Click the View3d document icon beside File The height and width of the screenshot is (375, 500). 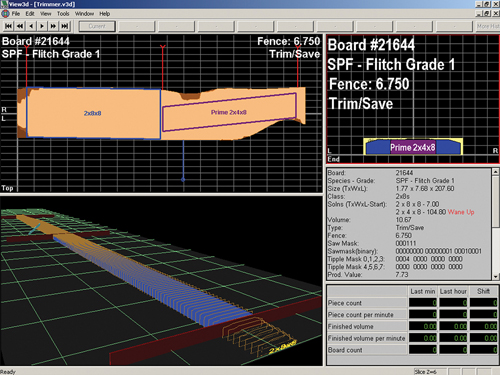coord(5,14)
